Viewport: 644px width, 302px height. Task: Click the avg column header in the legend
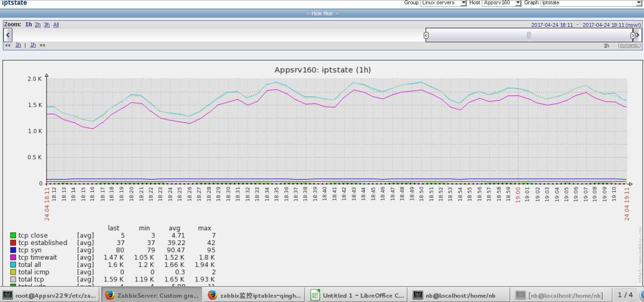174,228
